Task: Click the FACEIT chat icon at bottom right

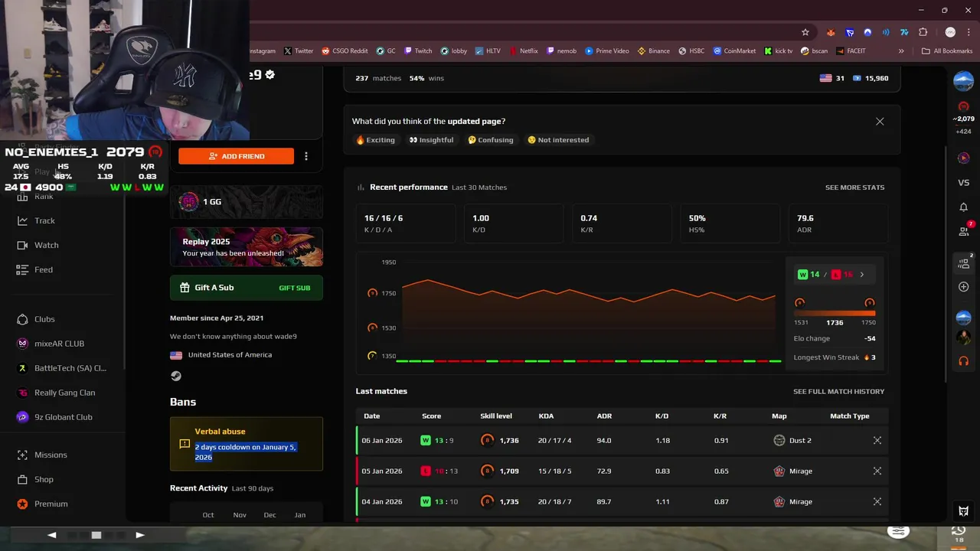Action: click(x=964, y=511)
